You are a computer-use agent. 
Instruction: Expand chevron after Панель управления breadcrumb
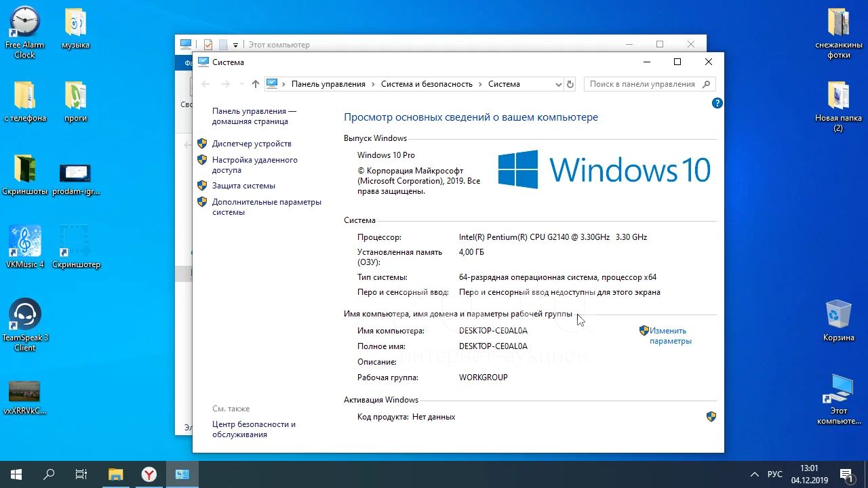373,84
